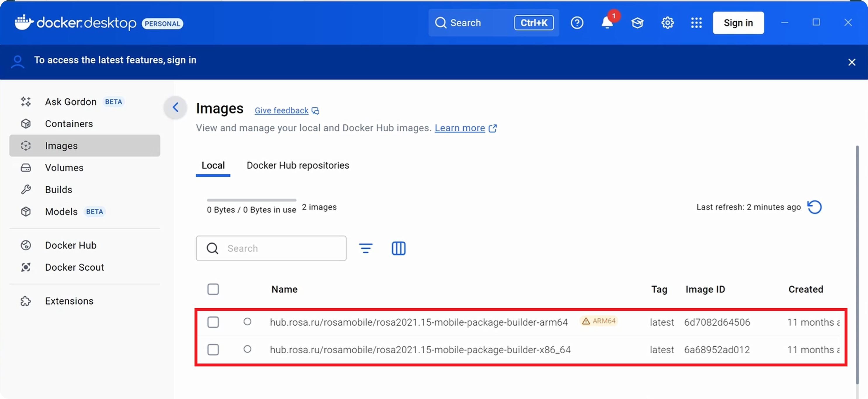The width and height of the screenshot is (868, 399).
Task: Open the arm64 package-builder image name
Action: pos(419,322)
